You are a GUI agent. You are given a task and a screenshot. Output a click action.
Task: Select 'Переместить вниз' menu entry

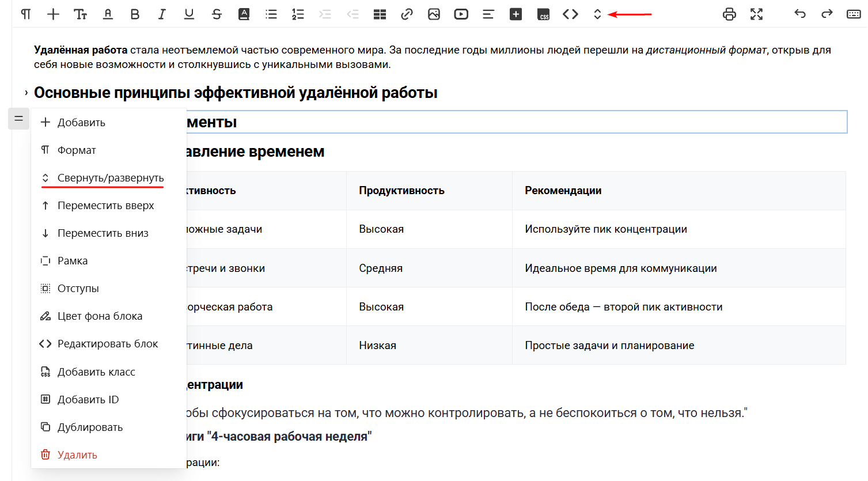[x=109, y=233]
